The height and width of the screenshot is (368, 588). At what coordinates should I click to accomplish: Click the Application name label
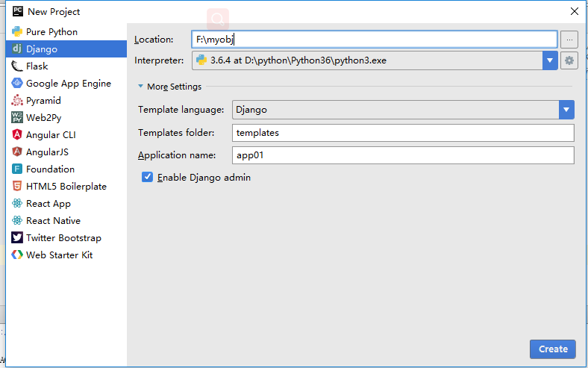[177, 155]
